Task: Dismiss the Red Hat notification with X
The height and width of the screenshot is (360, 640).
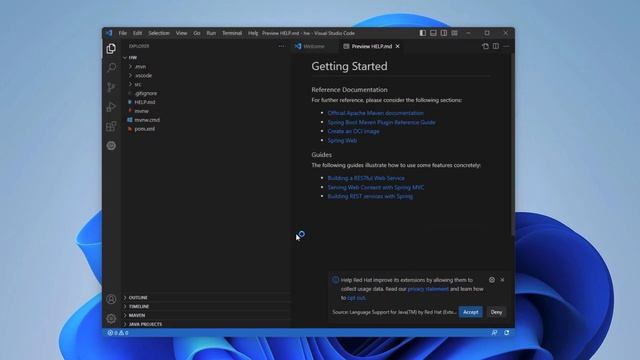Action: [502, 280]
